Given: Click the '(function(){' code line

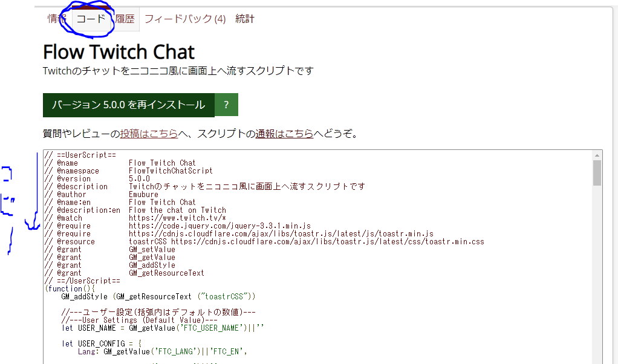Looking at the screenshot, I should point(70,289).
